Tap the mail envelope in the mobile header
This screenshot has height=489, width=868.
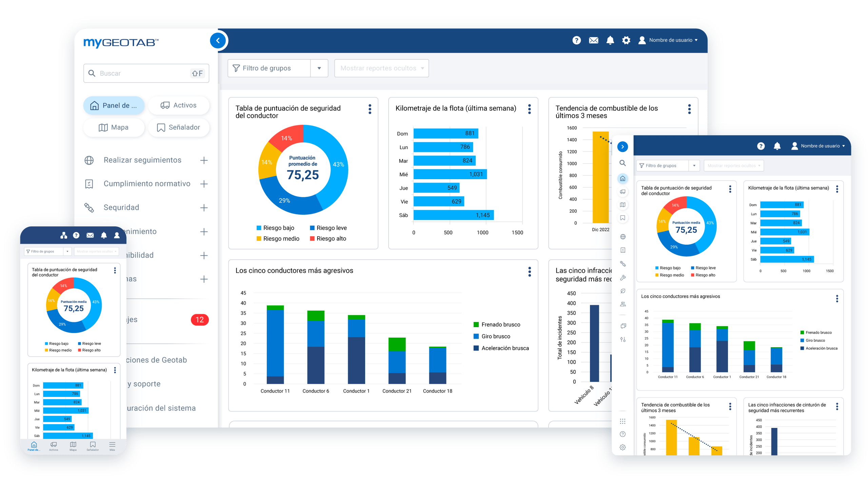(90, 235)
